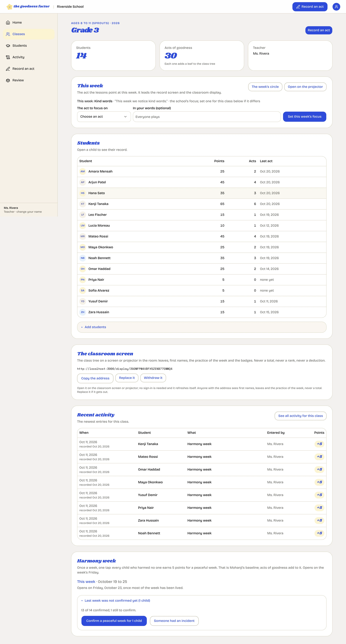The image size is (346, 644).
Task: Click the AM avatar for Amara Mensah
Action: [x=83, y=172]
